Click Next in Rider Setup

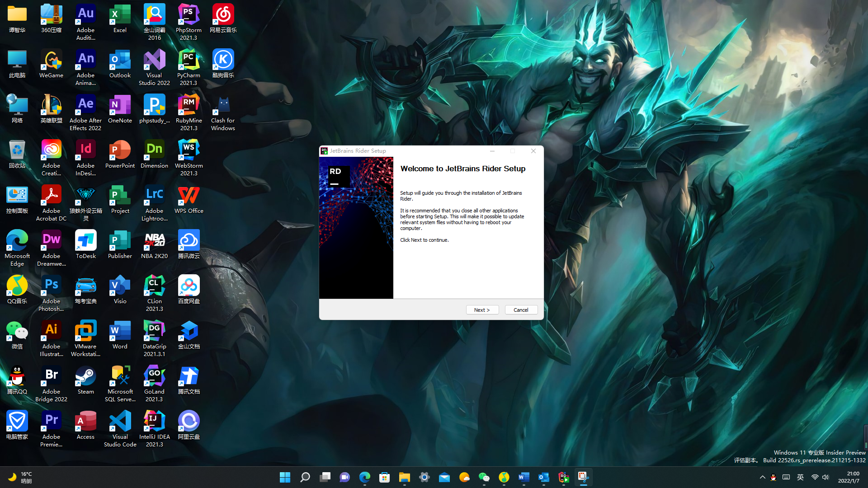[x=482, y=310]
